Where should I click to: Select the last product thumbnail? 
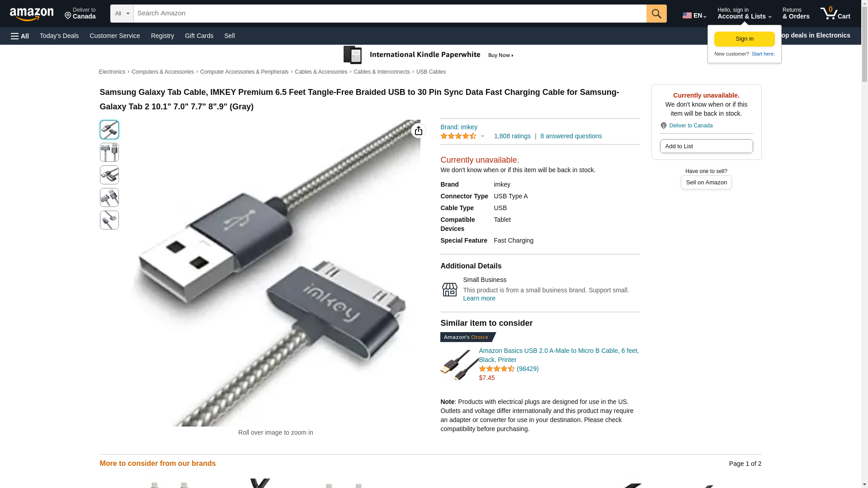click(x=109, y=220)
